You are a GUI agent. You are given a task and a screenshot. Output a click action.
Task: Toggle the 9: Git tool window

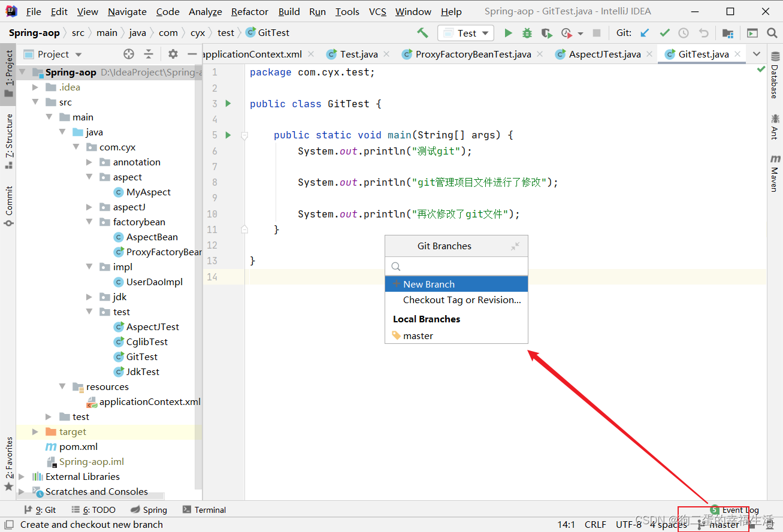40,510
